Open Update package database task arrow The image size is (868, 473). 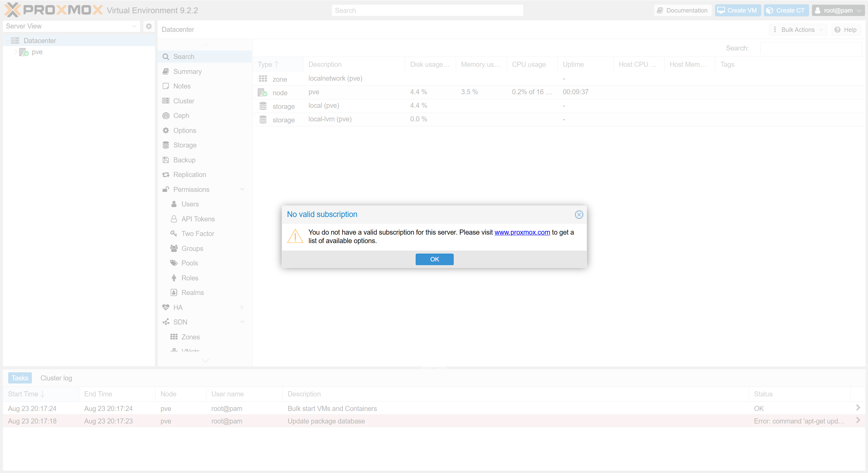pos(858,420)
